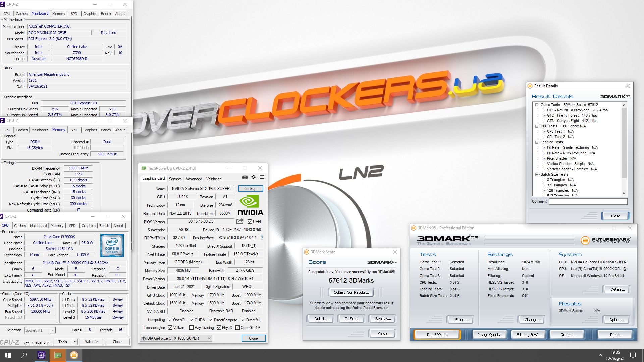Viewport: 644px width, 362px height.
Task: Enable the Ray Tracing checkbox
Action: [191, 328]
